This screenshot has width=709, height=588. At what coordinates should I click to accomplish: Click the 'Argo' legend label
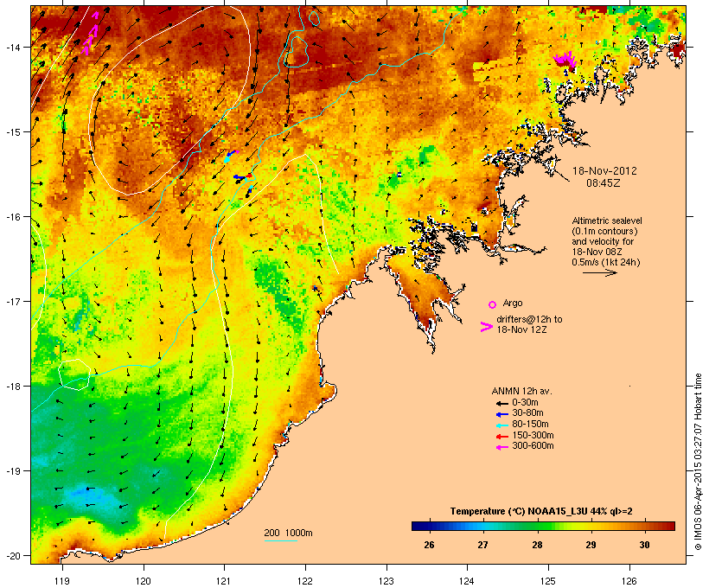pos(513,303)
